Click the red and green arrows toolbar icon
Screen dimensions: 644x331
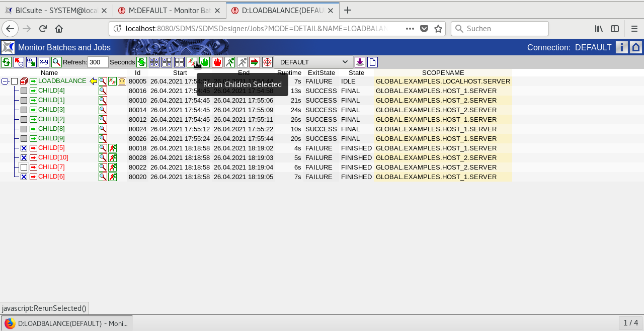[255, 62]
